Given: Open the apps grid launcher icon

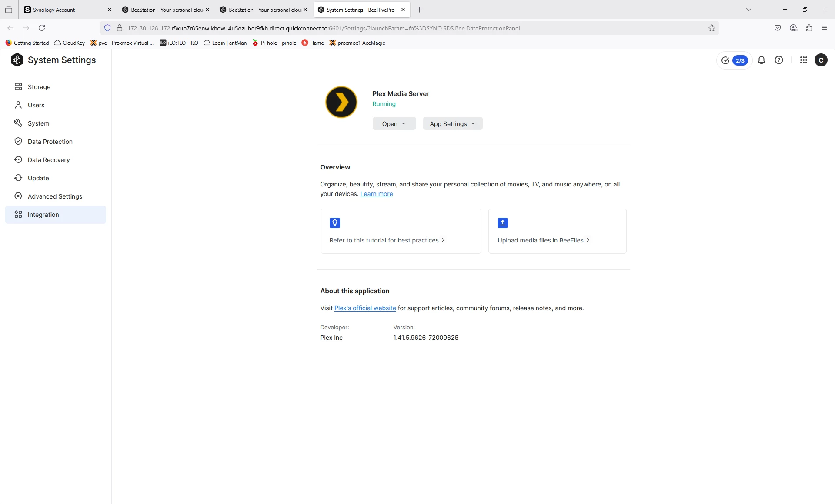Looking at the screenshot, I should pos(803,60).
